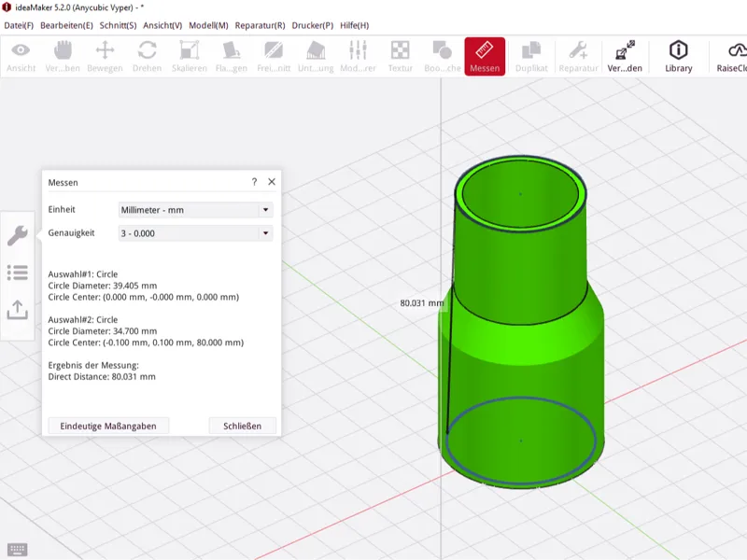747x560 pixels.
Task: Click the upload sidebar icon
Action: (18, 310)
